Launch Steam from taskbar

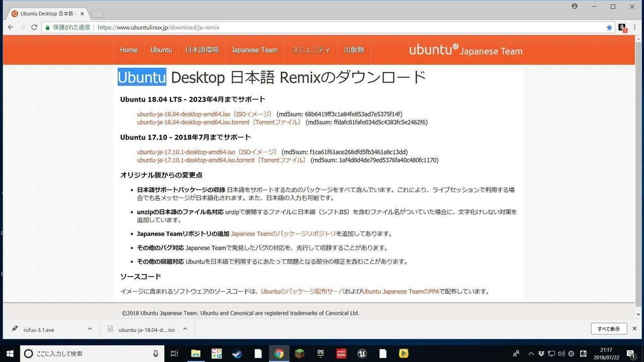[237, 353]
